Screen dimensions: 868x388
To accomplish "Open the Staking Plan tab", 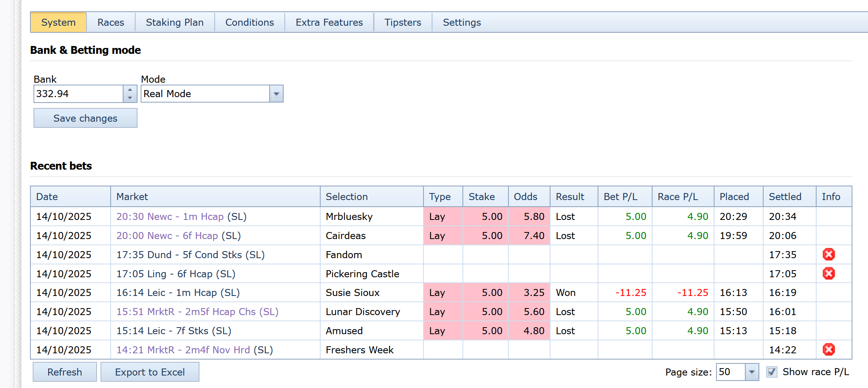I will click(x=175, y=23).
